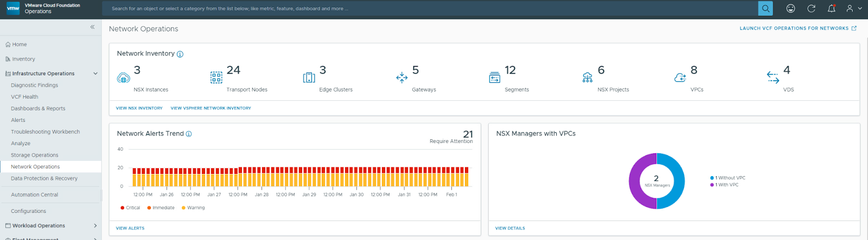Click the NSX Projects icon
This screenshot has width=868, height=240.
click(588, 77)
